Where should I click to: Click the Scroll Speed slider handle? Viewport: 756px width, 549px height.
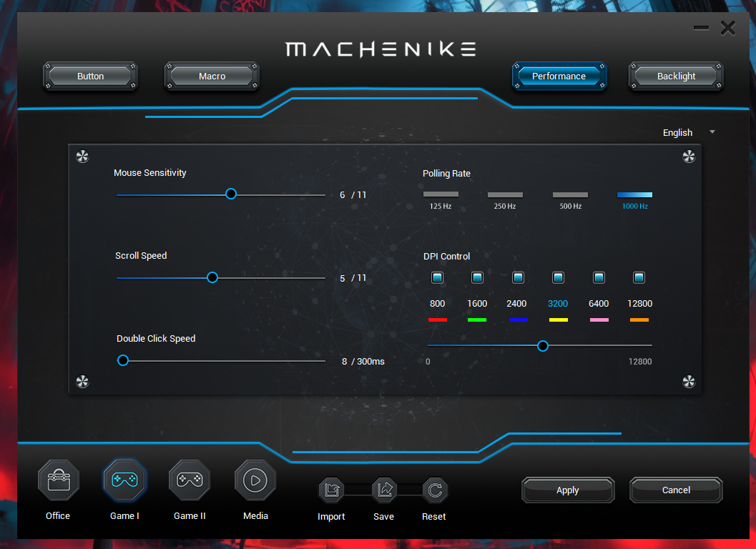[x=212, y=277]
